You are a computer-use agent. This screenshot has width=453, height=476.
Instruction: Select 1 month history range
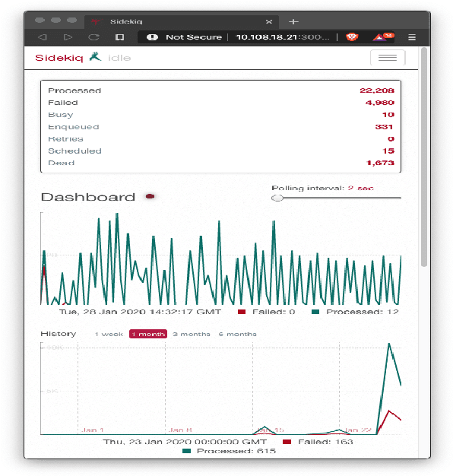[148, 334]
